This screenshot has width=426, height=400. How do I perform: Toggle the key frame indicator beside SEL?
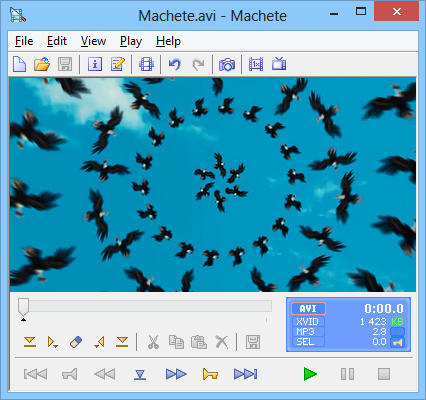click(x=397, y=342)
